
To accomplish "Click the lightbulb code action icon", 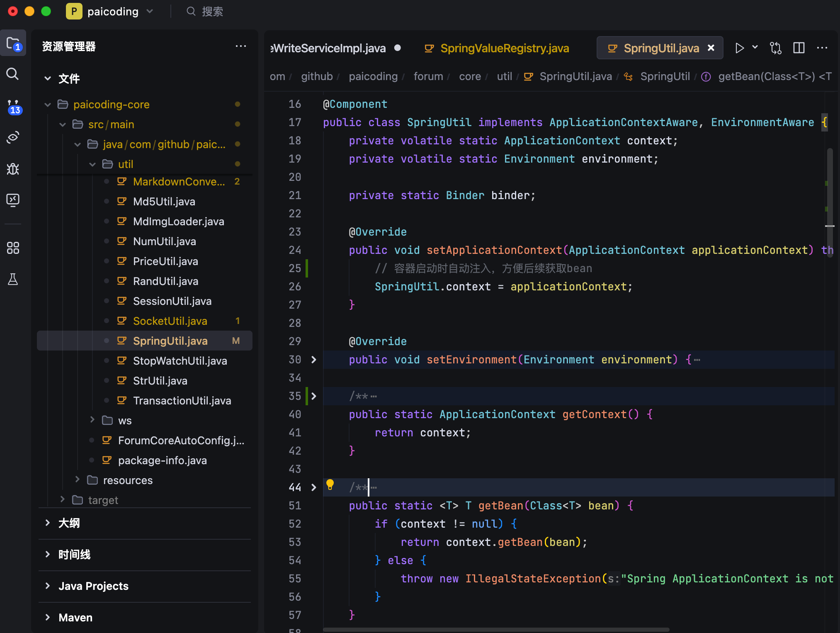I will [x=330, y=484].
